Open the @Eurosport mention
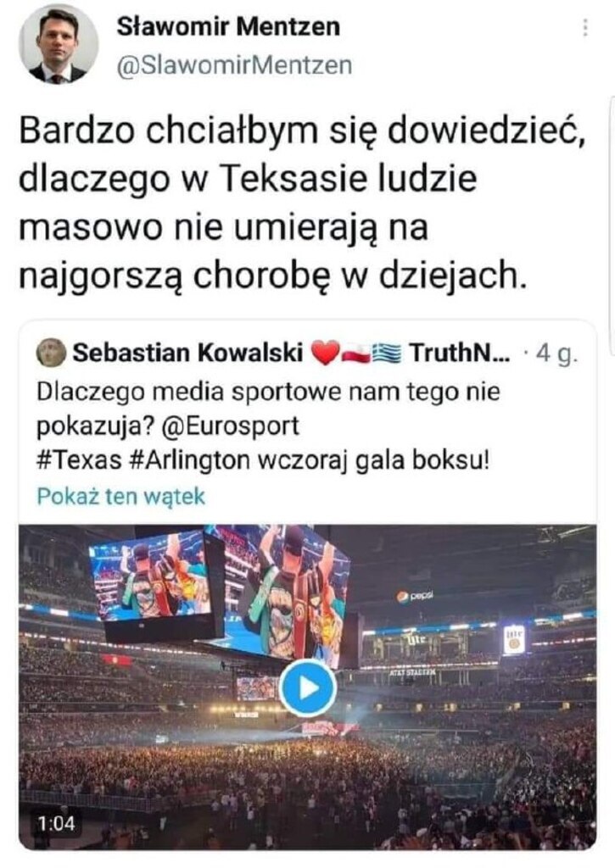The width and height of the screenshot is (615, 868). tap(231, 426)
